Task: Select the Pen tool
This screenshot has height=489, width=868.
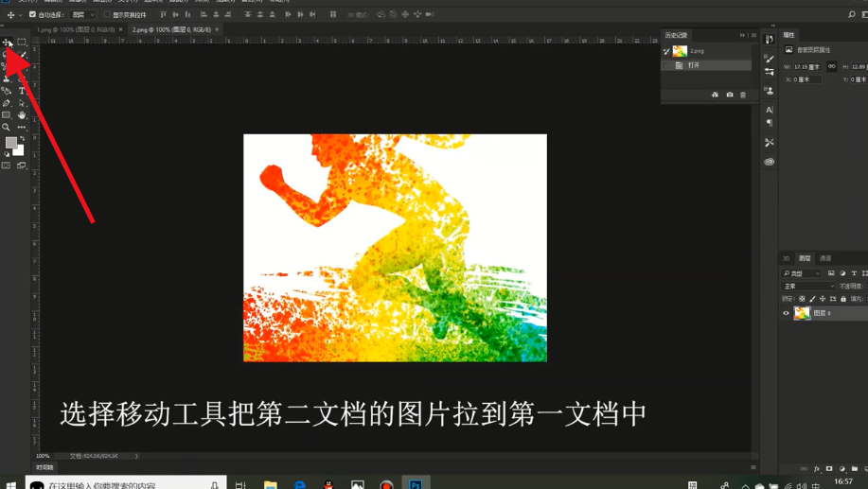Action: (x=6, y=103)
